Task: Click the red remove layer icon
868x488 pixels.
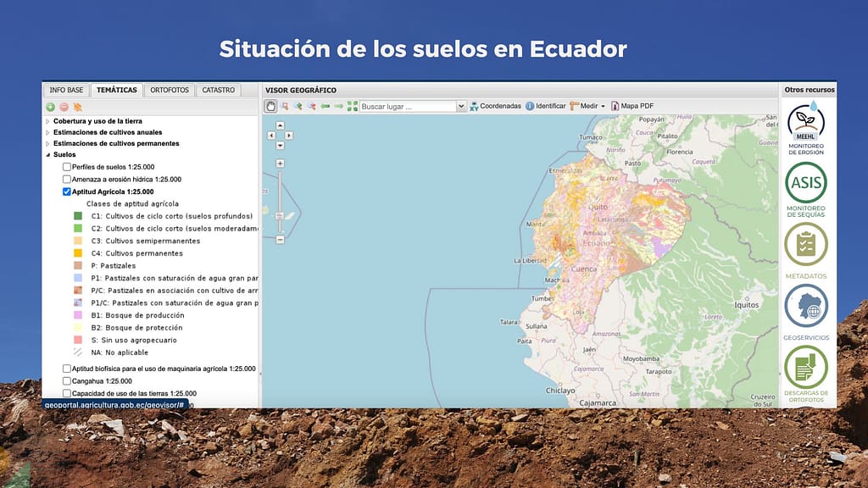Action: pos(64,107)
